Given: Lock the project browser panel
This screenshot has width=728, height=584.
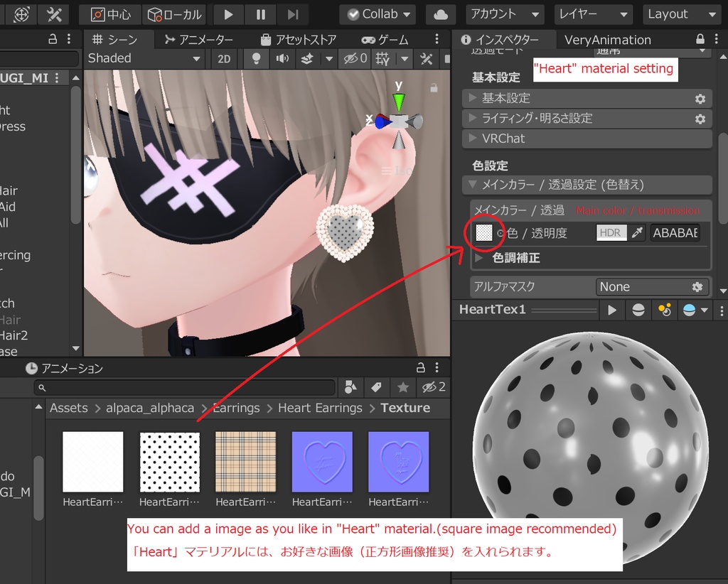Looking at the screenshot, I should (421, 368).
